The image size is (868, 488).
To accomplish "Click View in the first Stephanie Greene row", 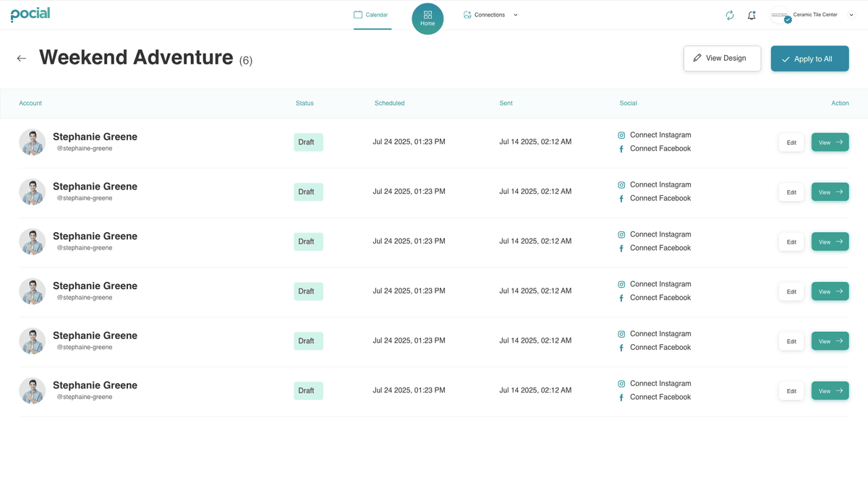I will pyautogui.click(x=830, y=142).
